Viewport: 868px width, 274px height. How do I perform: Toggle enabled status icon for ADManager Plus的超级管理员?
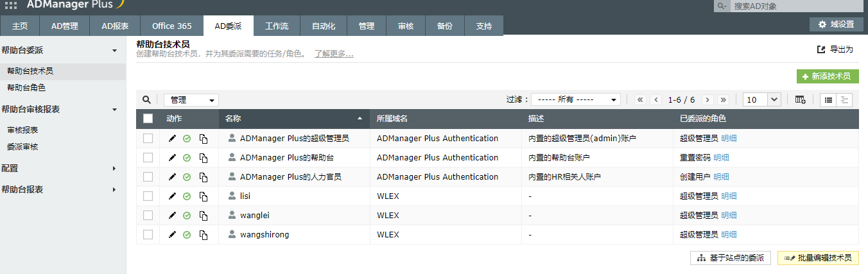coord(187,139)
